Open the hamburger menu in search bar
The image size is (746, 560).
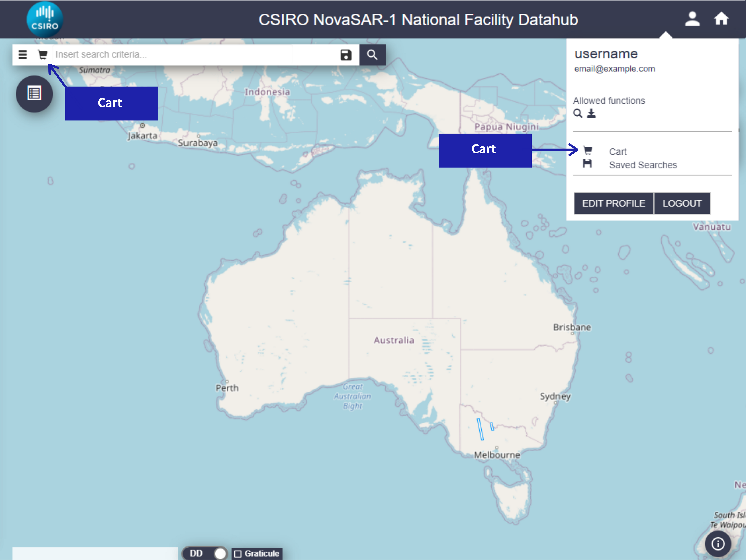(23, 55)
